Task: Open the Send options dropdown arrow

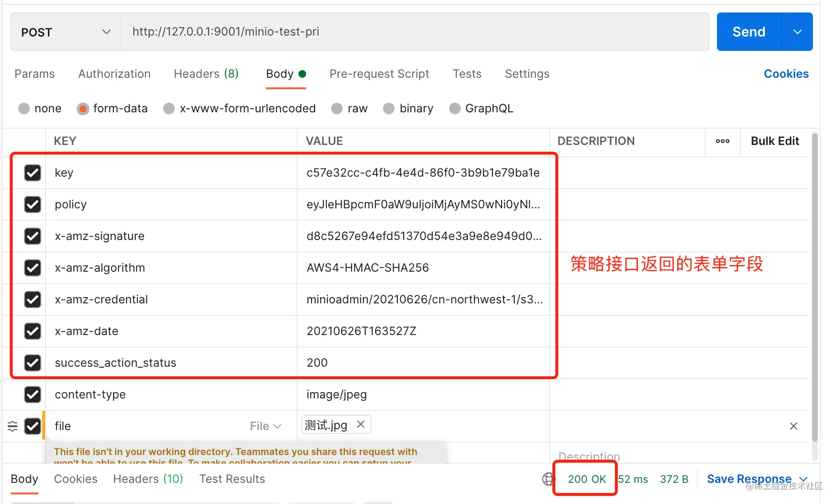Action: tap(798, 32)
